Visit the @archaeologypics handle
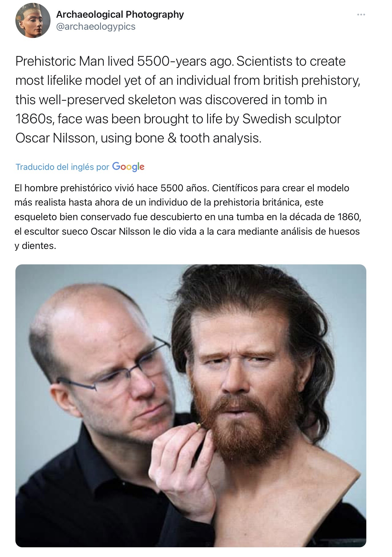Image resolution: width=392 pixels, height=557 pixels. tap(96, 27)
